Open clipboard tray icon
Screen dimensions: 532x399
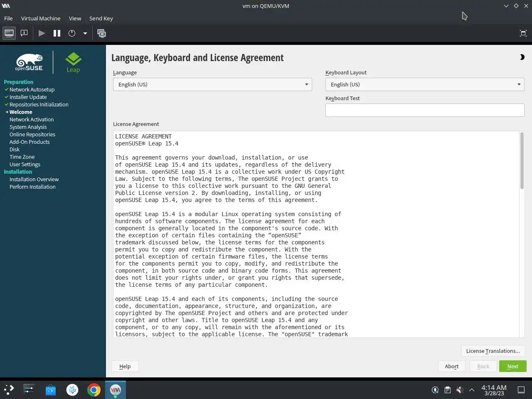[447, 390]
